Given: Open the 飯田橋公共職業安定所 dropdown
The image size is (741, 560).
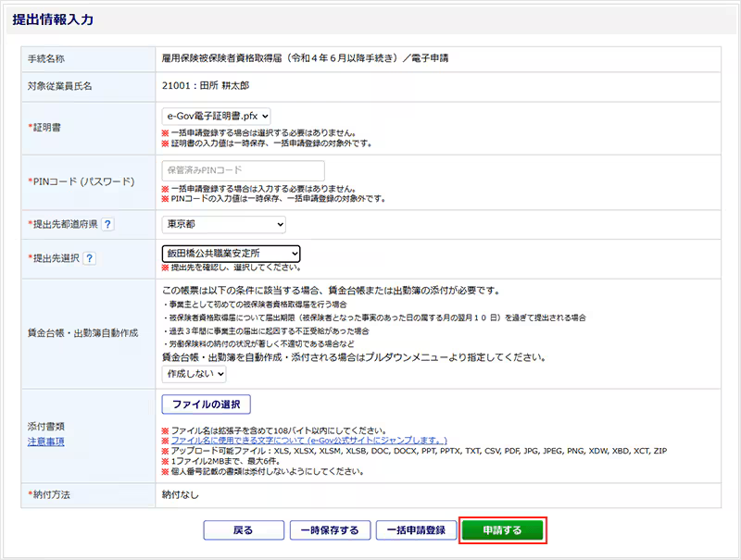Looking at the screenshot, I should click(231, 253).
